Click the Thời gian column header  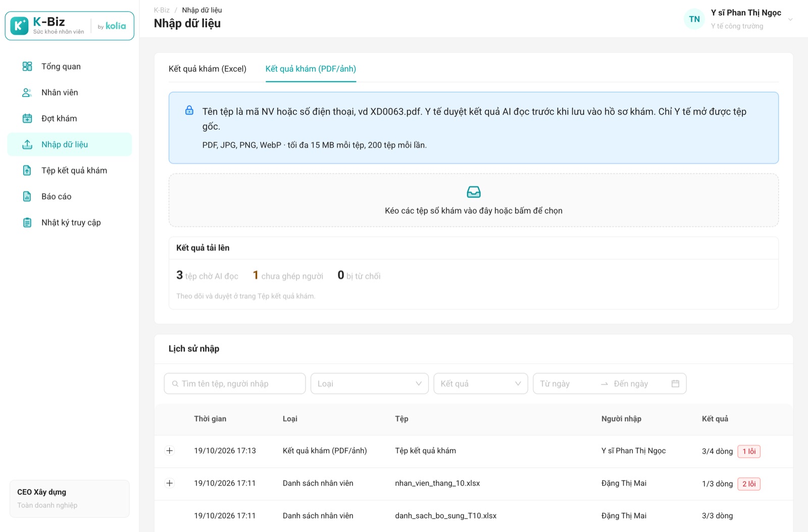click(210, 419)
